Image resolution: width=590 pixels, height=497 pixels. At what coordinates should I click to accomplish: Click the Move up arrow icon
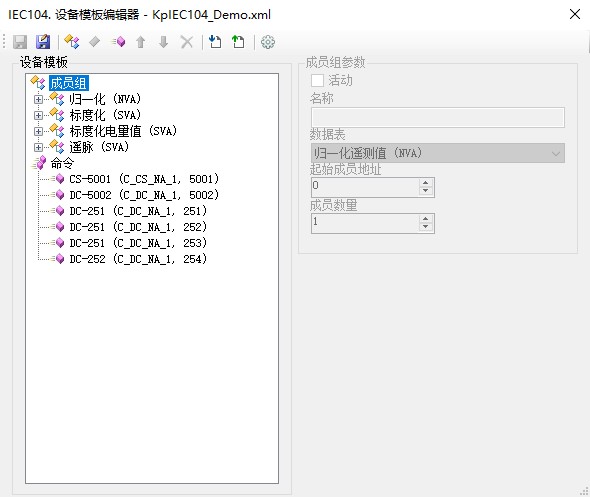(141, 42)
